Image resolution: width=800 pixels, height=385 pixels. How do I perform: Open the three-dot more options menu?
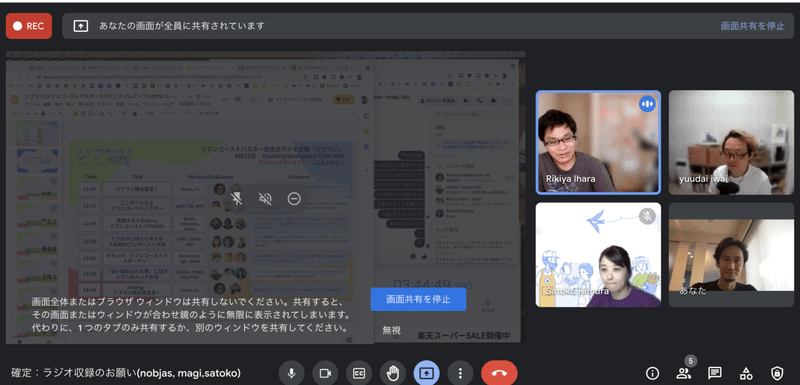(x=460, y=373)
